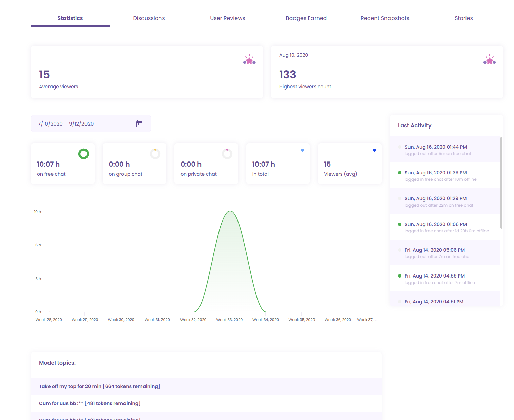514x420 pixels.
Task: Open the Stories tab
Action: tap(464, 18)
